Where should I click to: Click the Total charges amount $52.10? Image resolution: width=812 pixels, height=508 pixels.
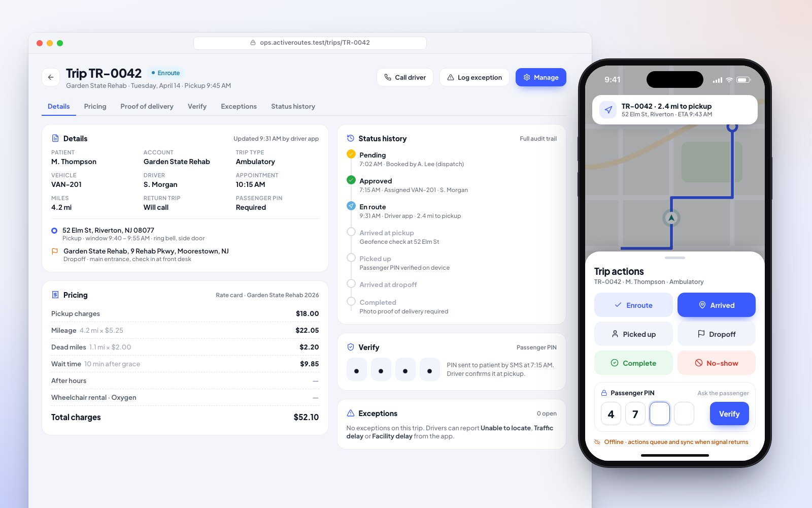coord(306,417)
